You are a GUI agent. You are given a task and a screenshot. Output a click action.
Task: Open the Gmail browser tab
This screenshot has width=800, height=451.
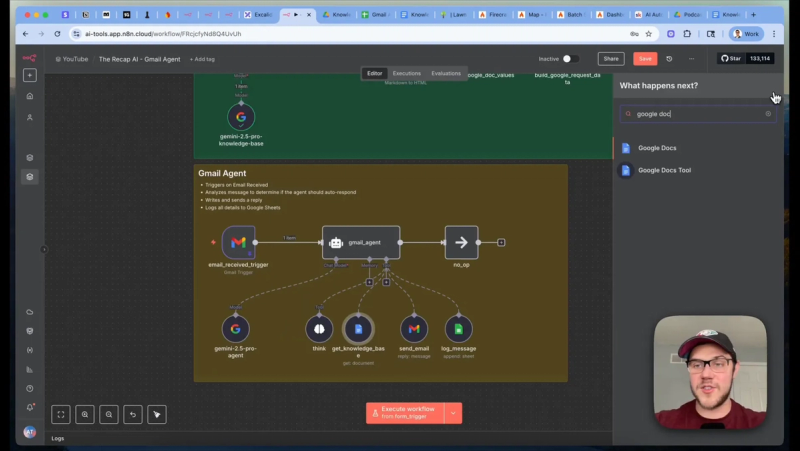tap(375, 15)
